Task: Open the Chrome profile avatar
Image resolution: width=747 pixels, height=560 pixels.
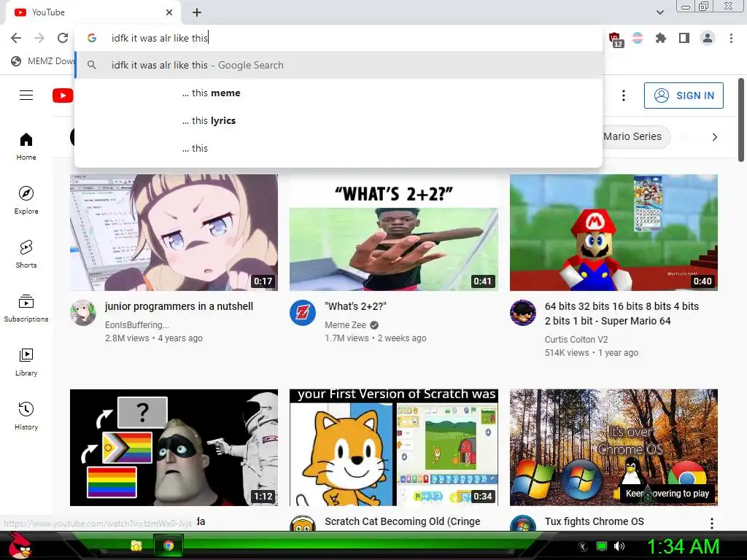Action: pyautogui.click(x=708, y=38)
